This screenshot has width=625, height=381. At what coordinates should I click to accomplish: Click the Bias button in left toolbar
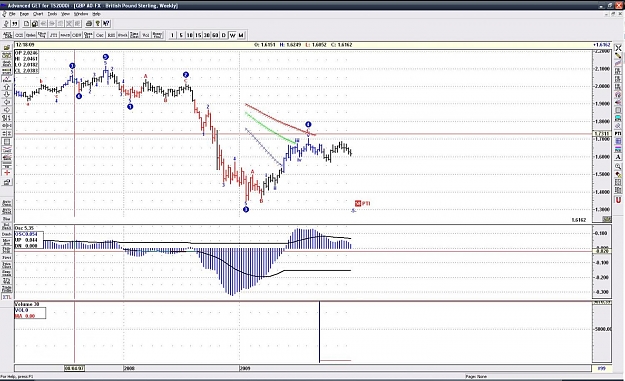point(7,219)
